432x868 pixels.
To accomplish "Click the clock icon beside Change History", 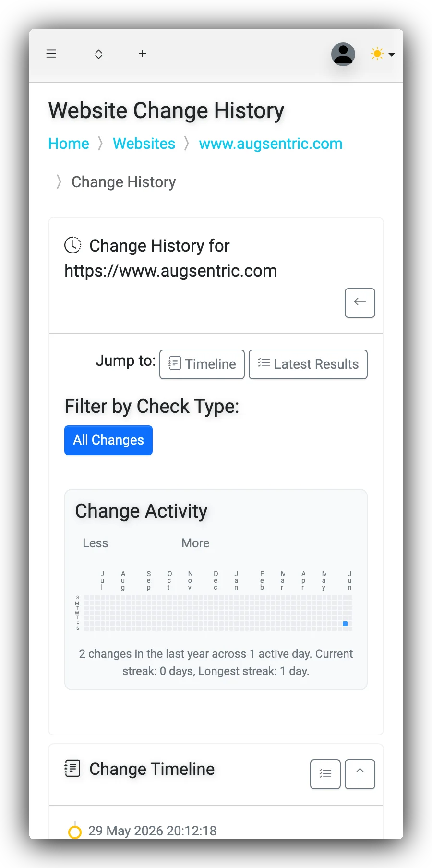I will click(73, 245).
